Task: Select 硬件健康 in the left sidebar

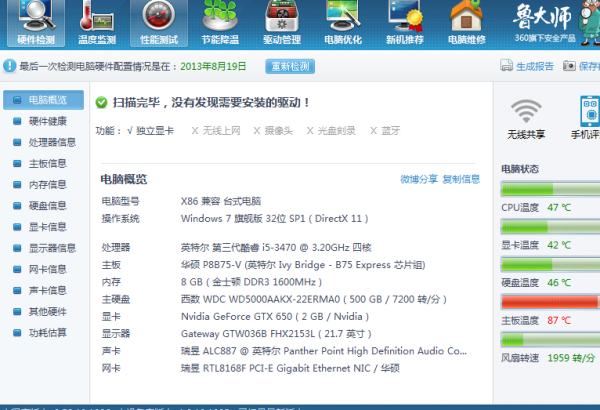Action: coord(47,121)
